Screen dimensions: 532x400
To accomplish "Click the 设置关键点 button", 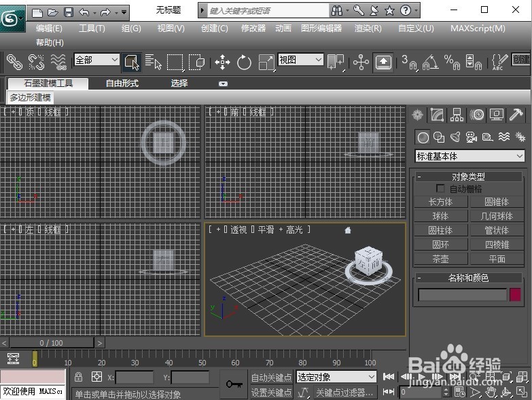I will click(x=271, y=393).
